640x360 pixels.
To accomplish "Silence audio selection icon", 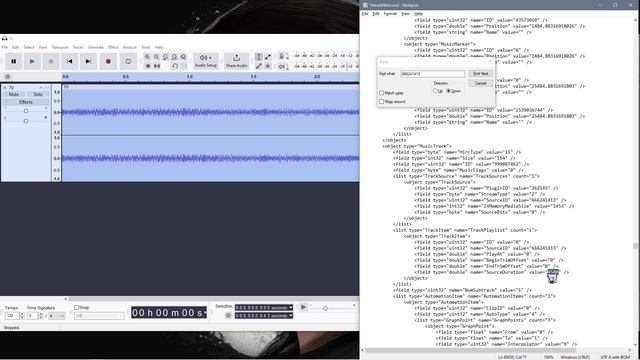I will coord(157,66).
